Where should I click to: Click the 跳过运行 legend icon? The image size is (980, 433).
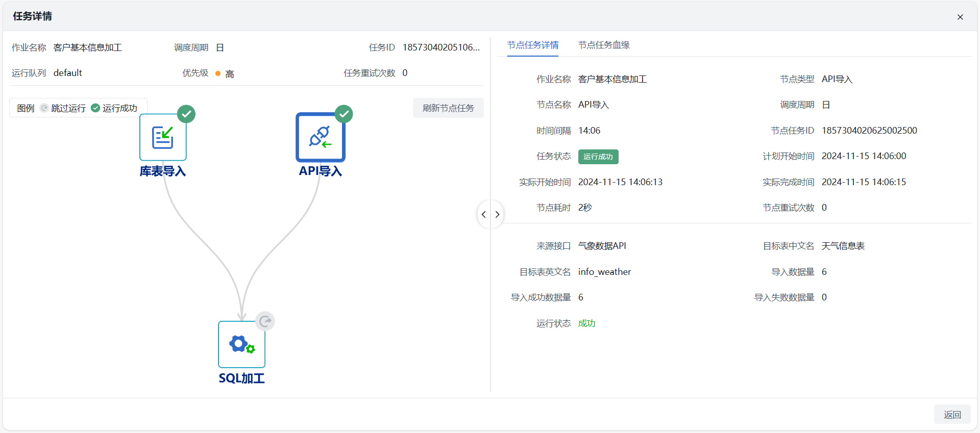click(44, 108)
